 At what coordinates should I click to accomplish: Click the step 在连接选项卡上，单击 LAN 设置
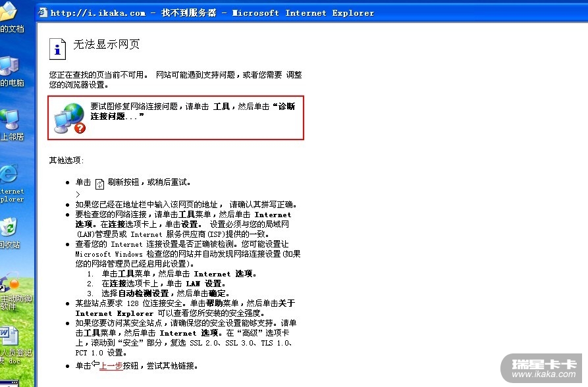pyautogui.click(x=164, y=284)
